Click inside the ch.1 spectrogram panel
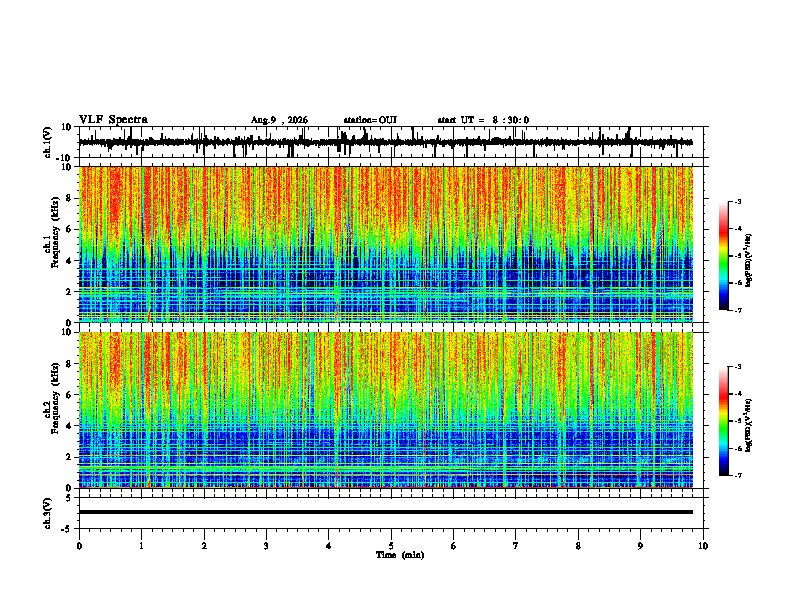 [x=386, y=244]
